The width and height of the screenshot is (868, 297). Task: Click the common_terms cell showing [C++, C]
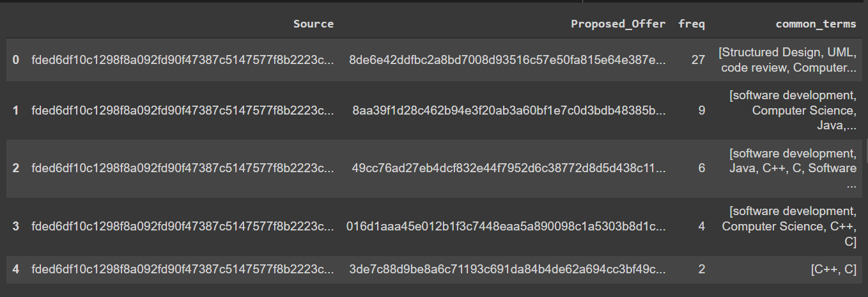833,269
